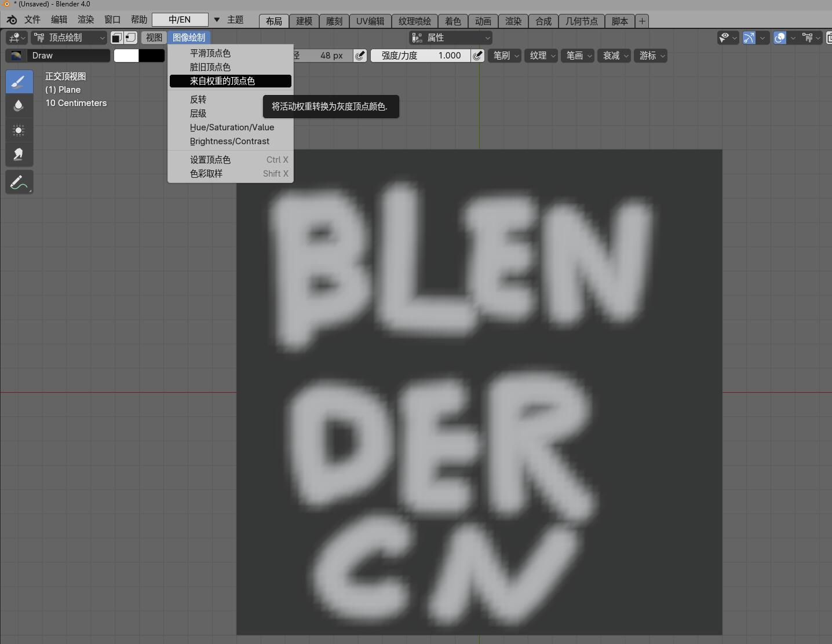Open the gizmo options dropdown arrow
Screen dimensions: 832x644
763,38
